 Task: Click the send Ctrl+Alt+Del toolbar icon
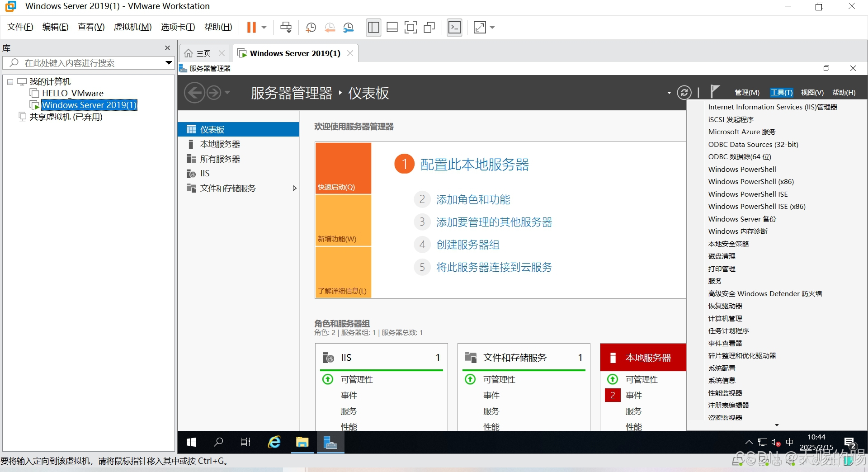[286, 28]
